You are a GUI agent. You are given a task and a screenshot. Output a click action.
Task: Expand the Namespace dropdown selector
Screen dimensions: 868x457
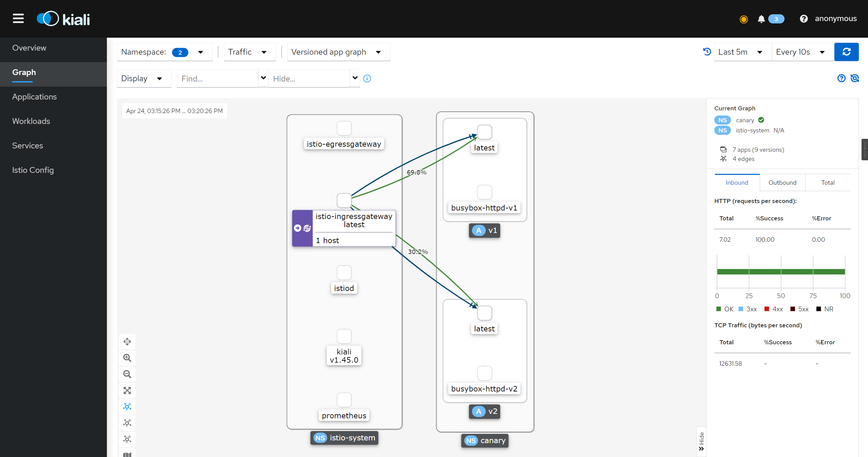click(200, 52)
